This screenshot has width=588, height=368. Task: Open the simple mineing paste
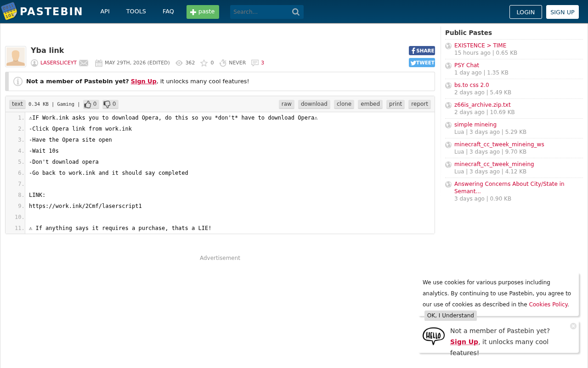(475, 125)
